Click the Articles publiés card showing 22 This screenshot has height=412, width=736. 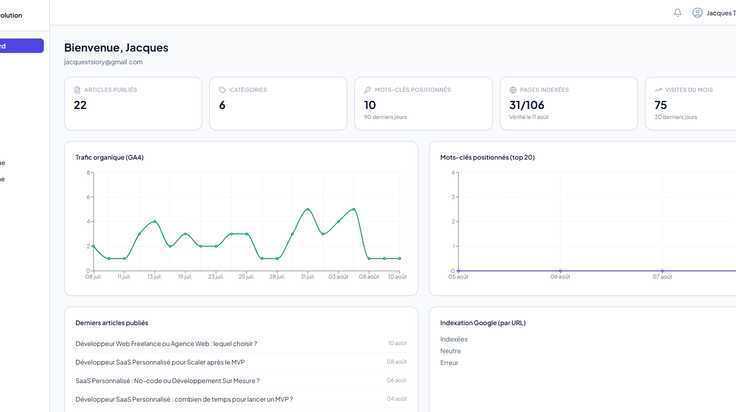click(133, 104)
